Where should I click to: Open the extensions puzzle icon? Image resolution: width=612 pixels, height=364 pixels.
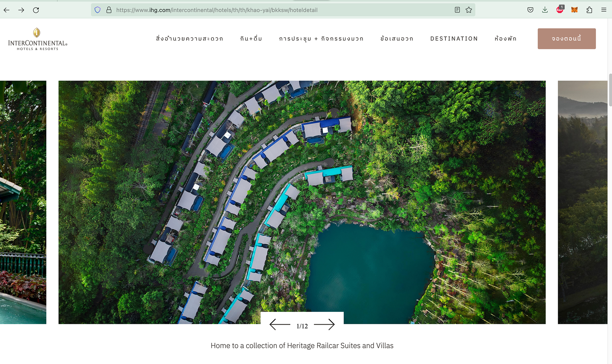click(x=589, y=10)
